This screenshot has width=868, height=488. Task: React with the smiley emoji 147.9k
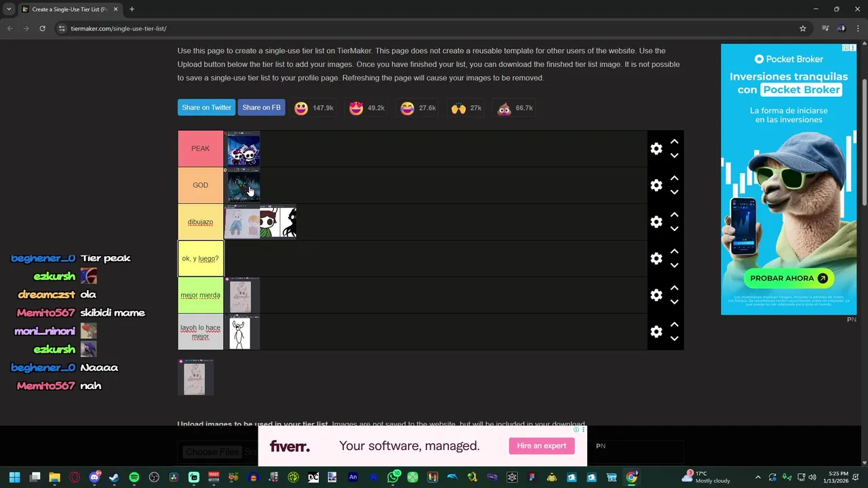click(x=313, y=108)
